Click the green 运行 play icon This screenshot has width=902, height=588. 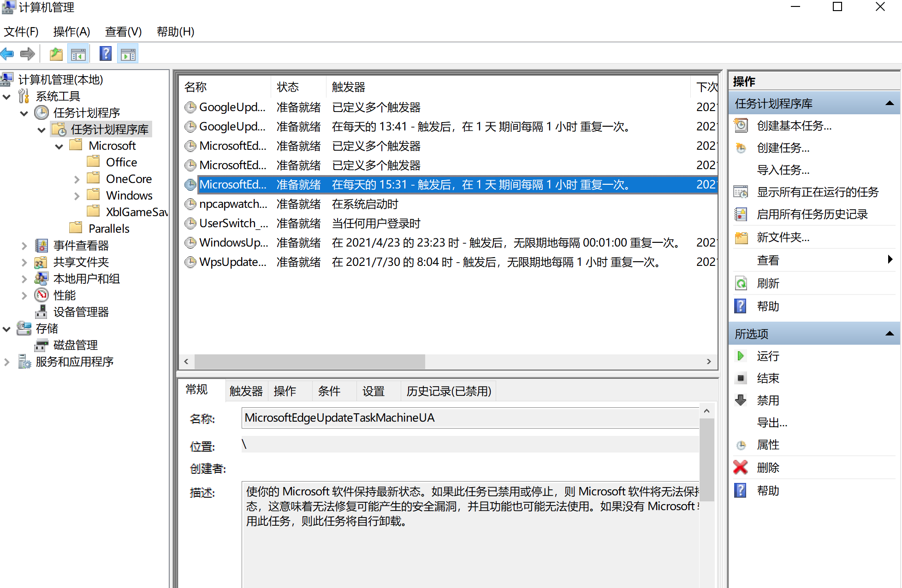pos(741,356)
